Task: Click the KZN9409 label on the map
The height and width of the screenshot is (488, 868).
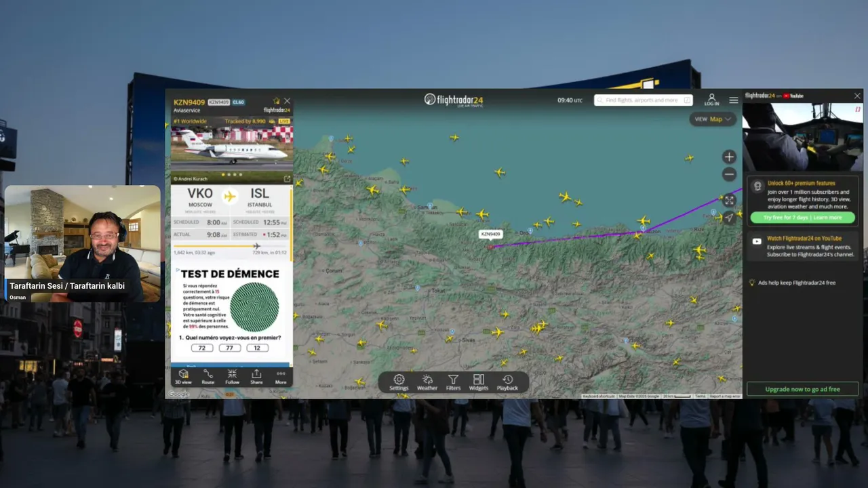Action: click(x=490, y=234)
